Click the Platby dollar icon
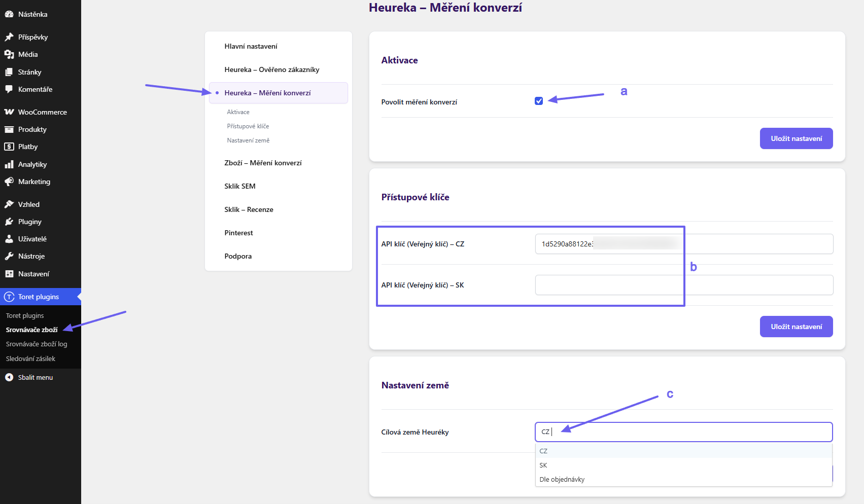 click(9, 147)
